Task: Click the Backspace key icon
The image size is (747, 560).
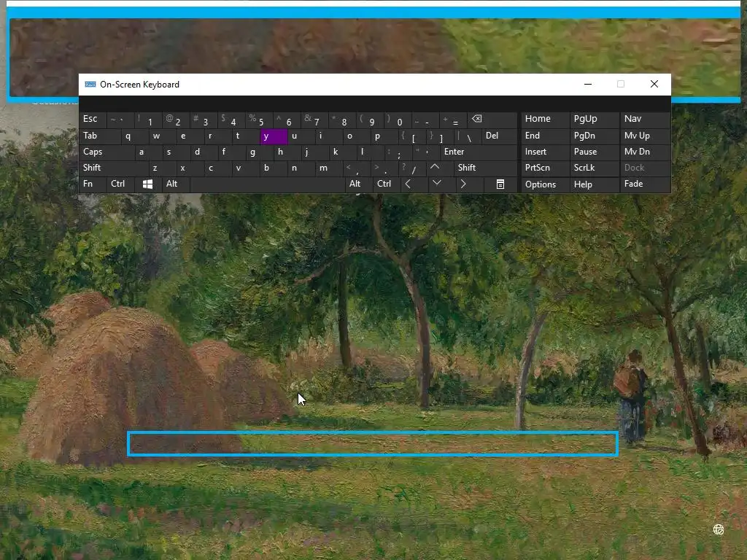Action: [492, 120]
